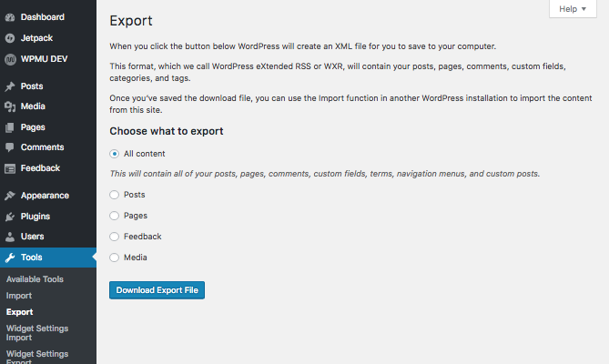Open the Posts menu label in sidebar

pyautogui.click(x=32, y=86)
